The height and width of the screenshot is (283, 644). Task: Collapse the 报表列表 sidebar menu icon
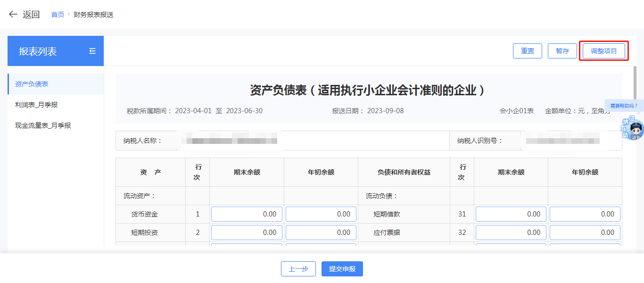click(92, 51)
